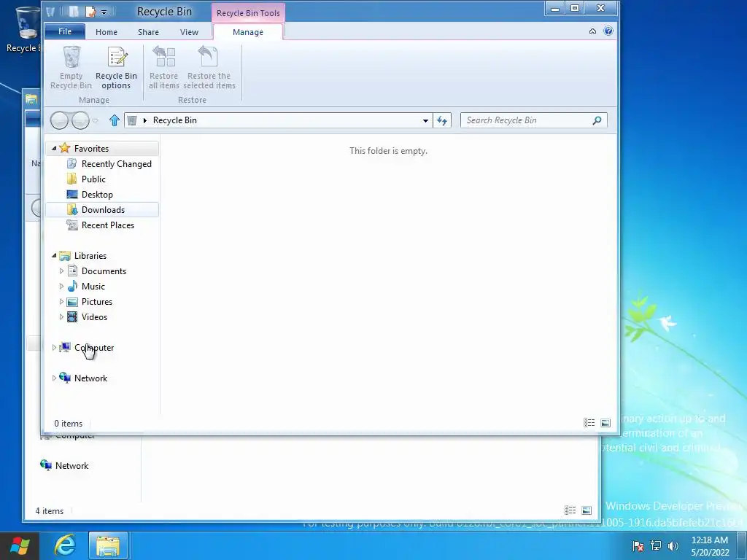Minimize the ribbon with caret icon

[x=592, y=31]
